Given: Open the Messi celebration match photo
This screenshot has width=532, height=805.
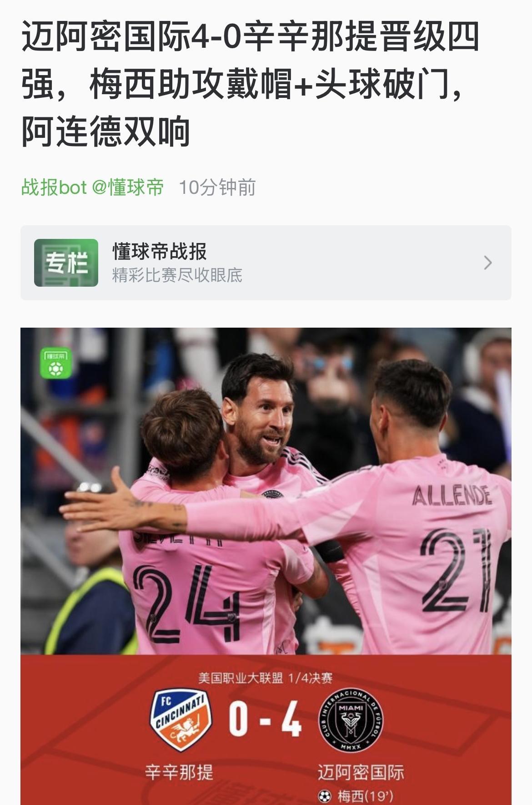Looking at the screenshot, I should click(x=266, y=491).
